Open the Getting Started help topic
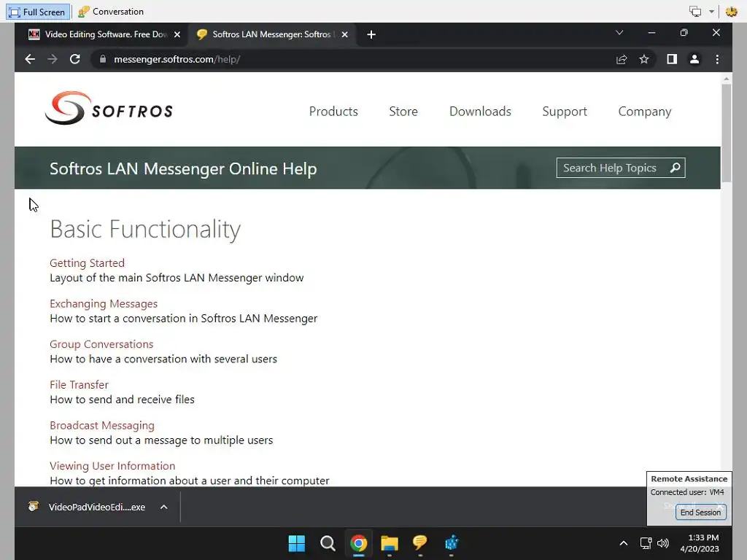 (88, 262)
